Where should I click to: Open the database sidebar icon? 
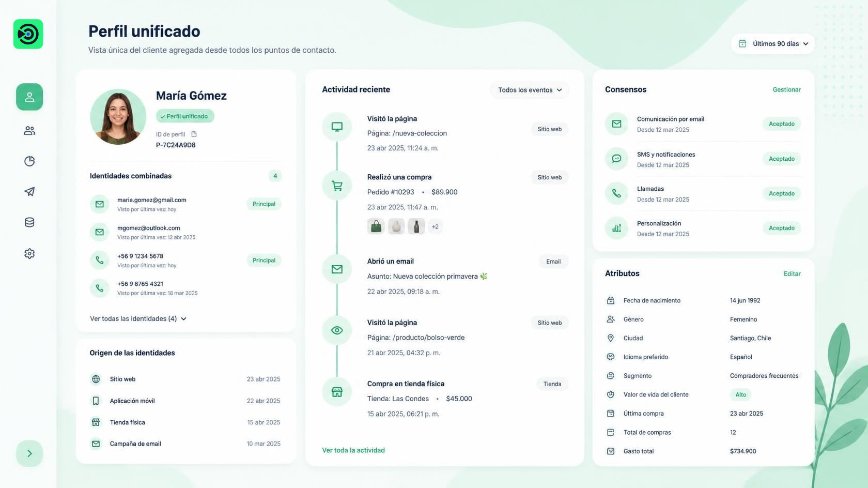pos(29,222)
